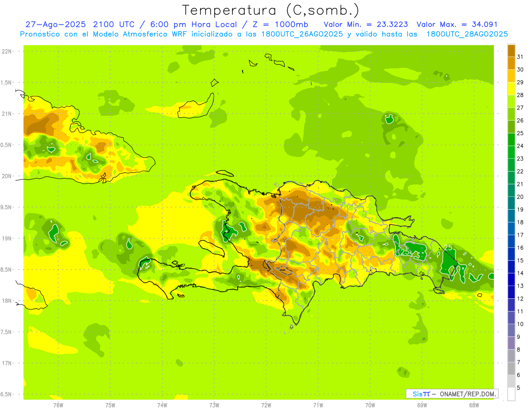
Task: Click the '13' color scale label
Action: coord(520,286)
